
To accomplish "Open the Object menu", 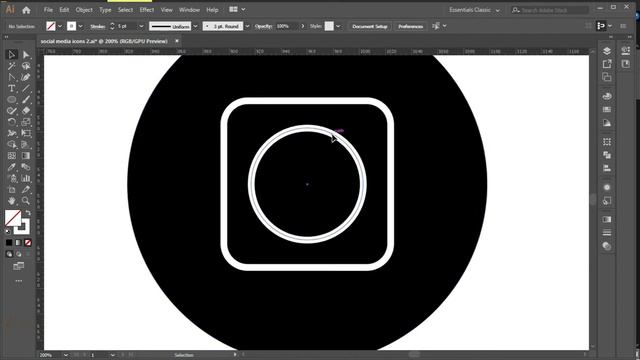I will 84,10.
